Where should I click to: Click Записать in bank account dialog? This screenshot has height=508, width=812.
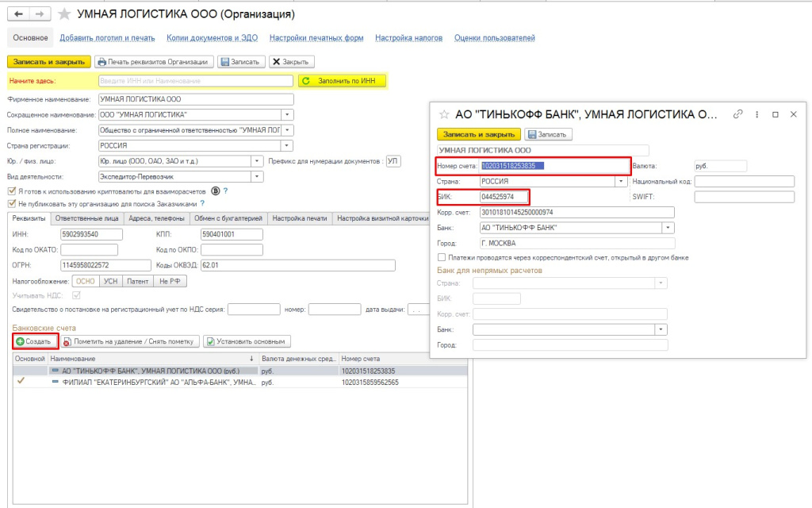coord(548,134)
